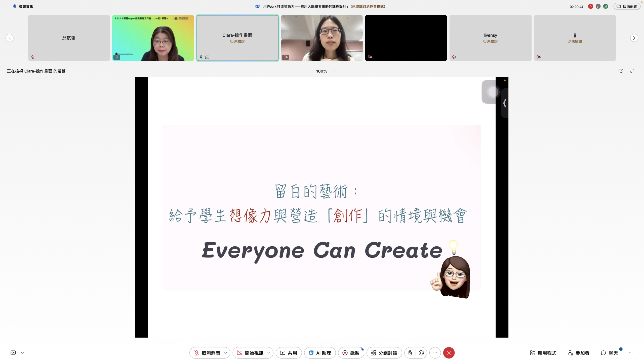Click the pop-out shared screen icon
644x362 pixels.
click(621, 71)
